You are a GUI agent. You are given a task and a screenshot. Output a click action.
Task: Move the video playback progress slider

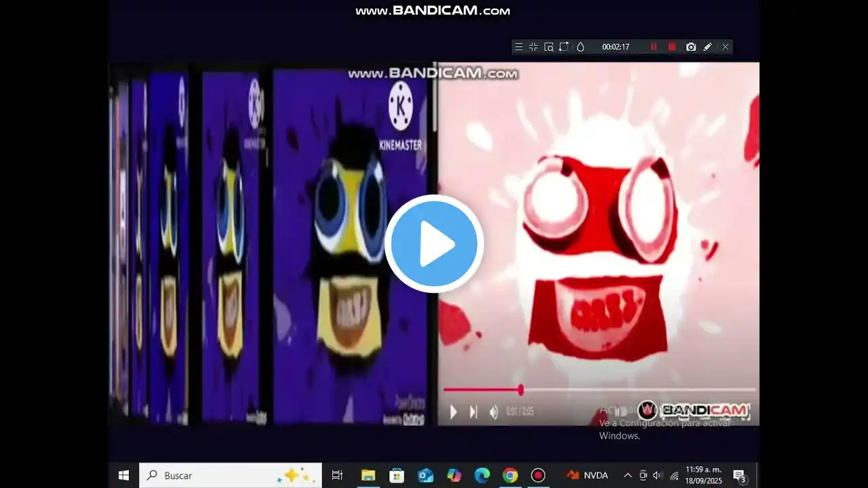point(521,390)
